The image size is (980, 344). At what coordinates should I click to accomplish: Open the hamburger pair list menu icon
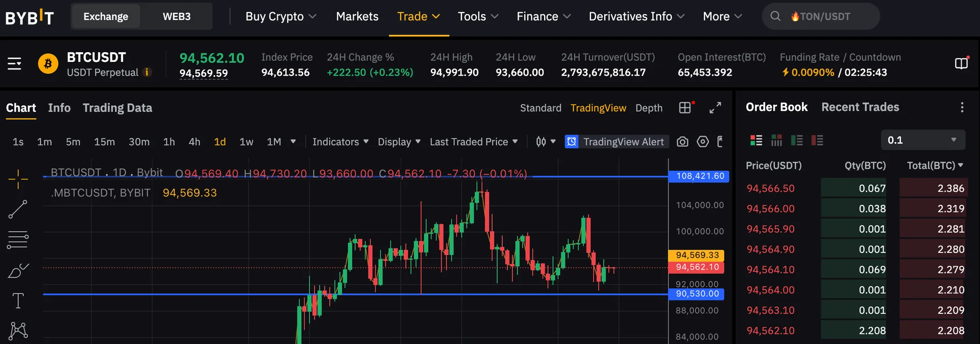(14, 64)
